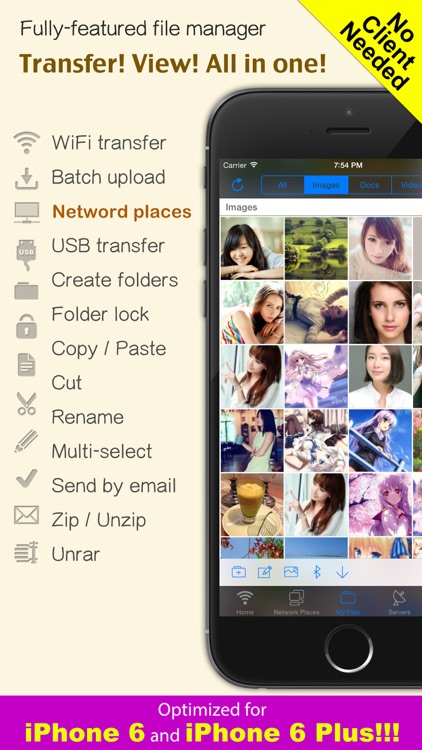Click the 'Fully-featured file manager' heading
The width and height of the screenshot is (422, 750).
[x=142, y=29]
